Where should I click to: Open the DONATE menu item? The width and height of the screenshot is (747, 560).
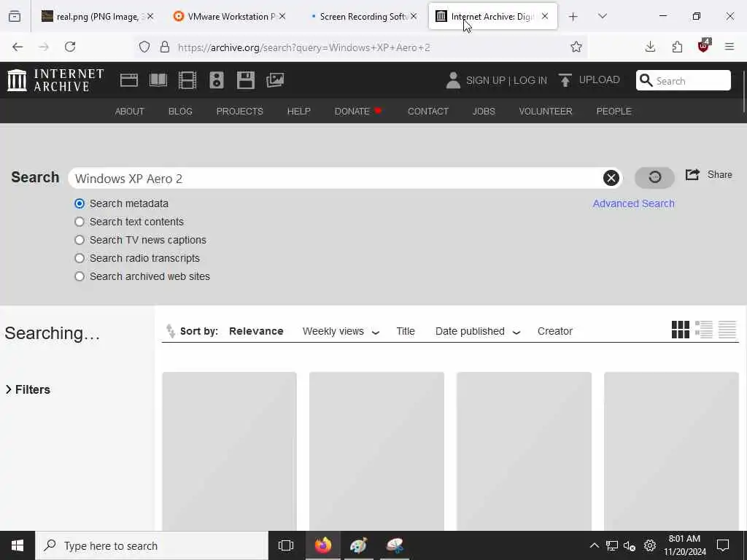click(x=357, y=111)
